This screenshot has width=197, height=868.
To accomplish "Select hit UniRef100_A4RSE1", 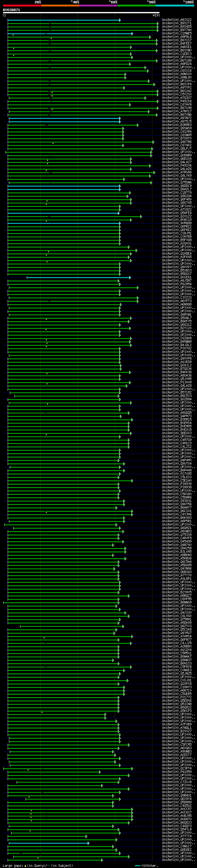I will tap(177, 47).
